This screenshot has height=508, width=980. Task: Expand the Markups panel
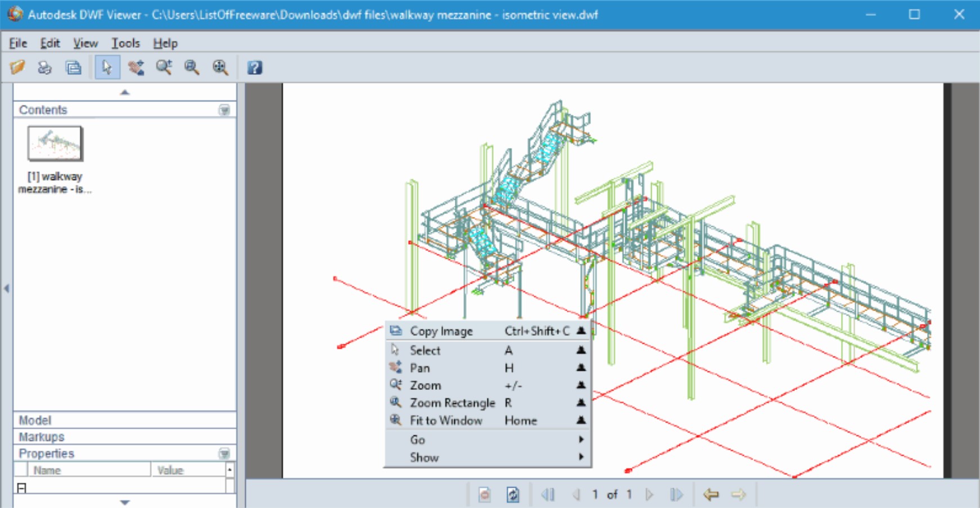pos(125,437)
